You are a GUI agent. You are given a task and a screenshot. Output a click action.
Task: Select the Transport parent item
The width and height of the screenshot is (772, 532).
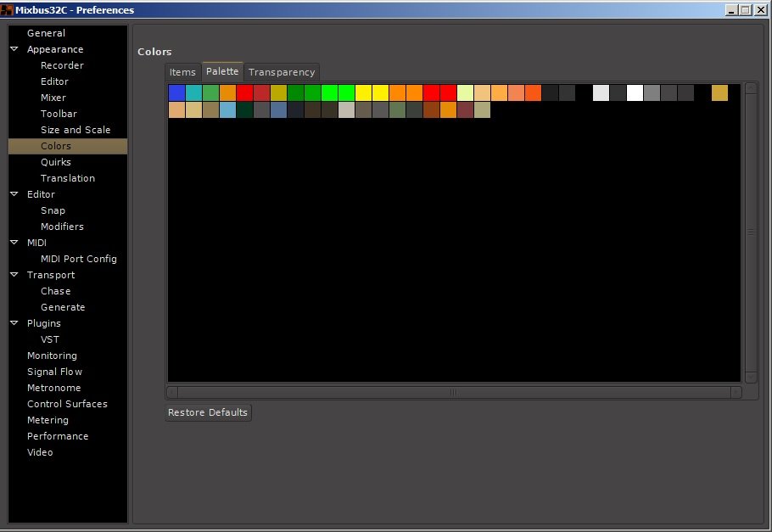pos(51,275)
